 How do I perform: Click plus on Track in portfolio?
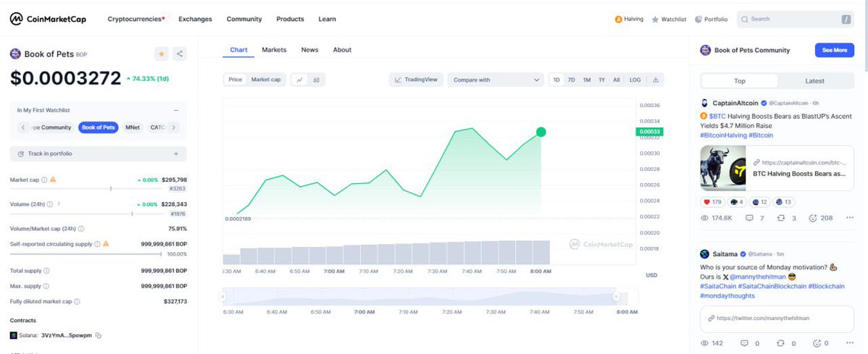pyautogui.click(x=176, y=153)
